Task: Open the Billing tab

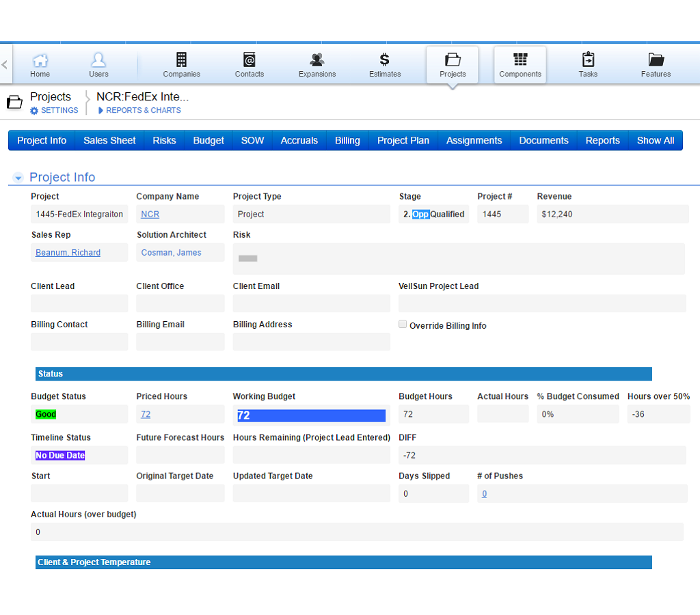Action: (347, 141)
